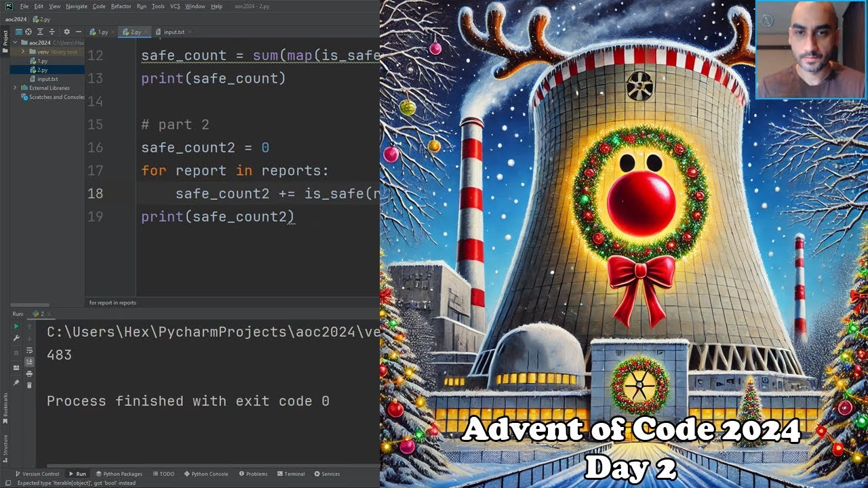
Task: Hide the Project panel with minus icon
Action: [79, 32]
